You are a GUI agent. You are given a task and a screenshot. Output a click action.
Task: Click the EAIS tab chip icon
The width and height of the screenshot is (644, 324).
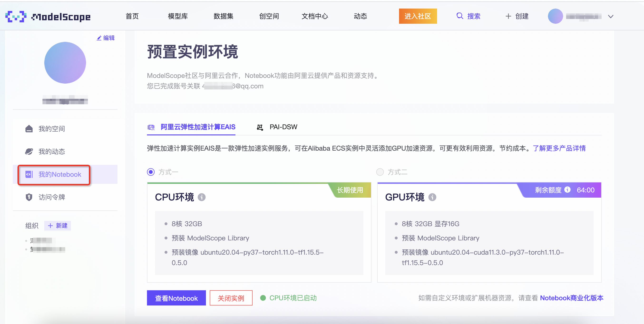click(x=151, y=127)
